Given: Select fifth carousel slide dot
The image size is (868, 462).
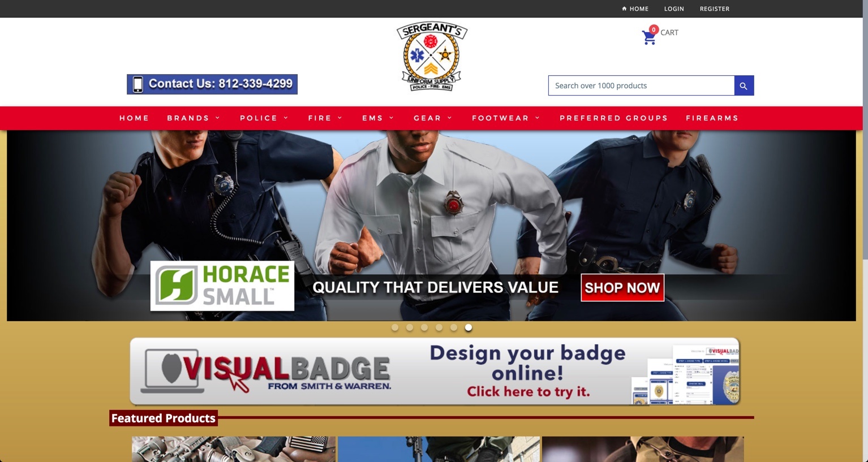Looking at the screenshot, I should coord(454,327).
